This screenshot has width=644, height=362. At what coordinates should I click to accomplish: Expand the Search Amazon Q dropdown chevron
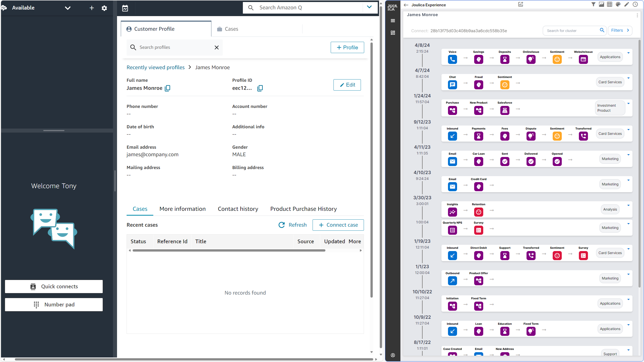369,7
